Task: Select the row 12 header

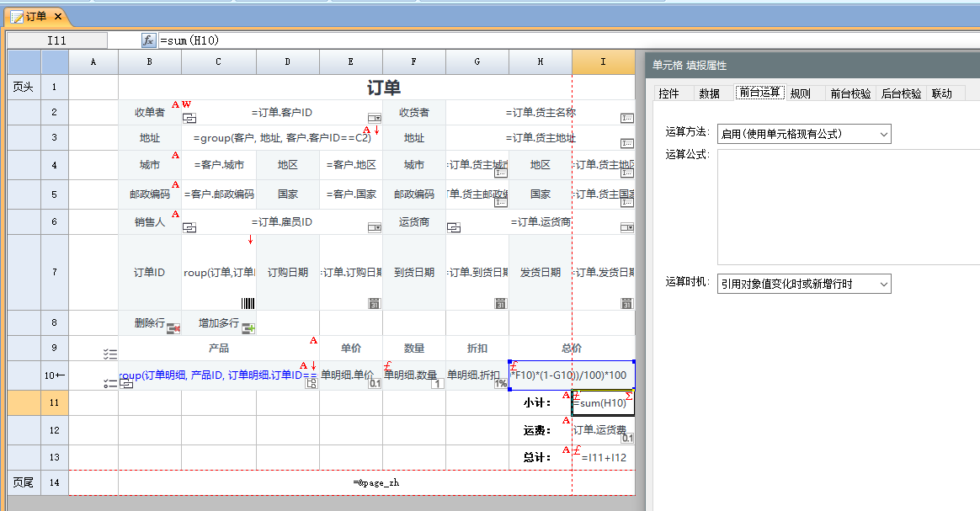Action: coord(55,430)
